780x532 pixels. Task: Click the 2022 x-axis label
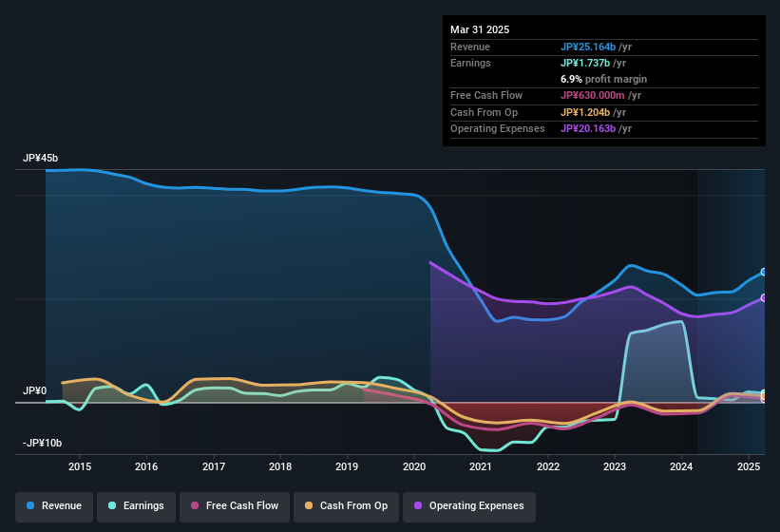point(547,466)
